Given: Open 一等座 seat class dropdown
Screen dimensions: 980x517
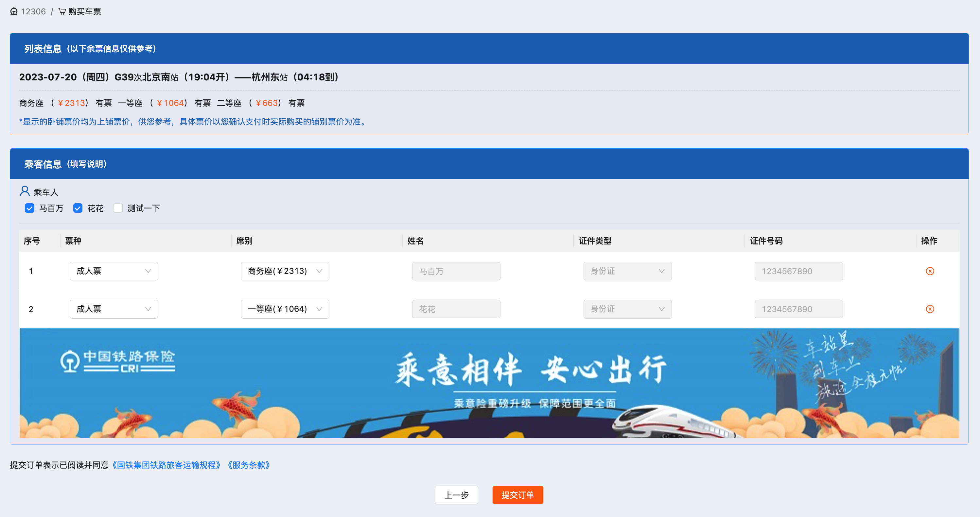Looking at the screenshot, I should (285, 309).
